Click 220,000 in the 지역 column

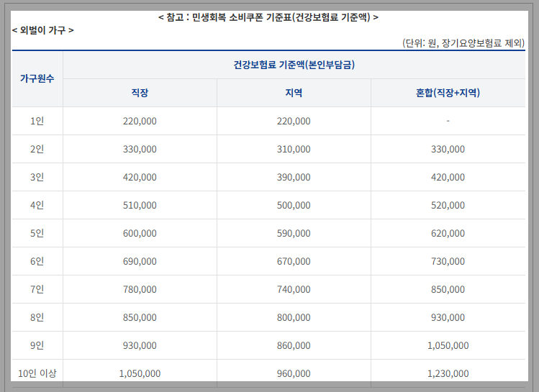(294, 121)
